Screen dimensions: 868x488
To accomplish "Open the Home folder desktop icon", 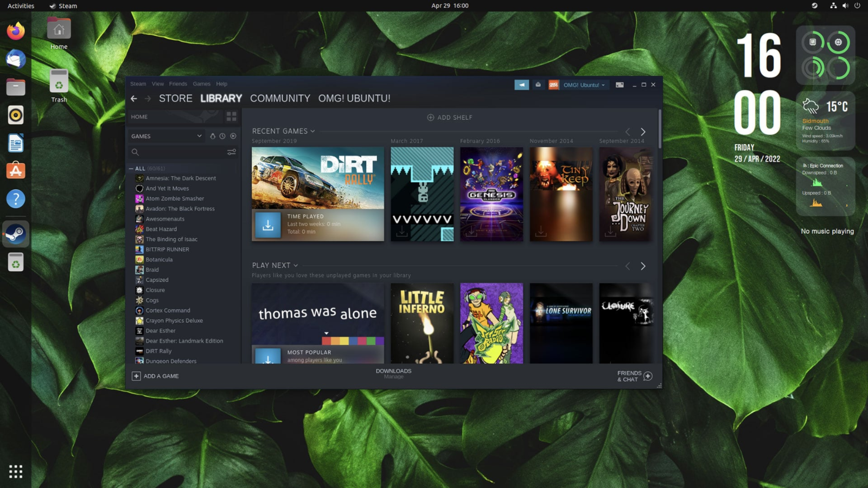I will (59, 33).
